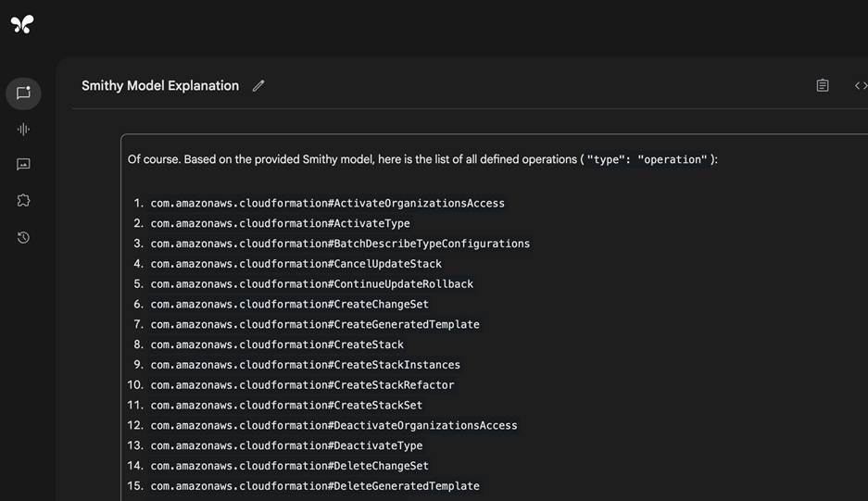Open the chat icon in the sidebar
The height and width of the screenshot is (501, 868).
[x=23, y=93]
